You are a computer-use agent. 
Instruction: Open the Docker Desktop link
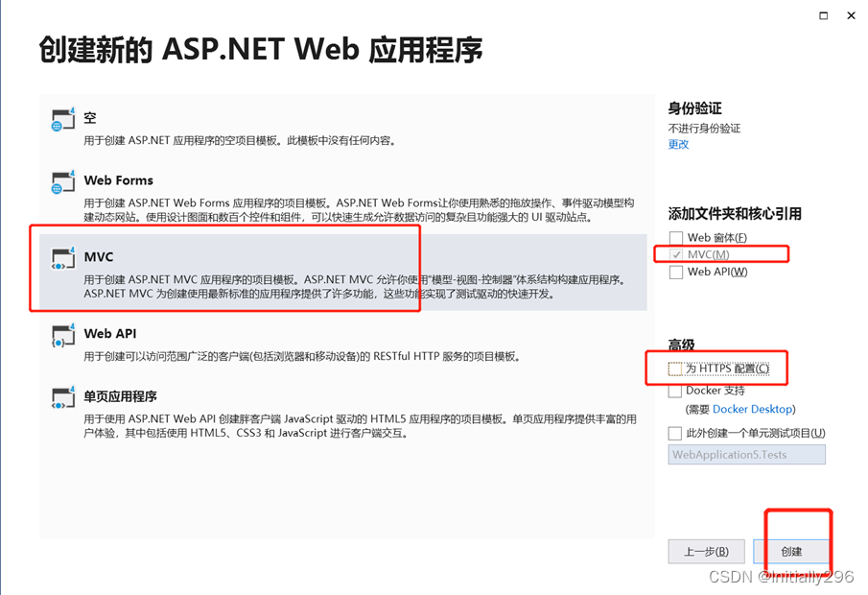[x=752, y=410]
